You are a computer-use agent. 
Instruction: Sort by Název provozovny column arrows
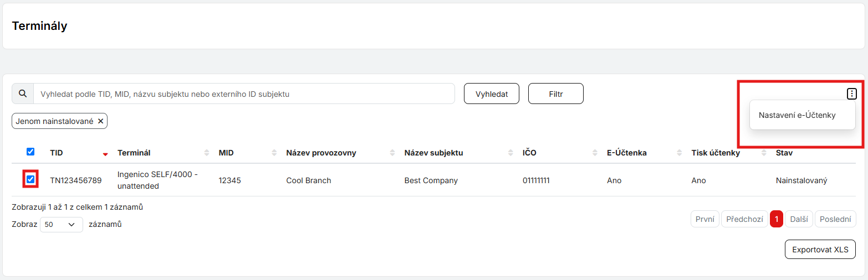pyautogui.click(x=393, y=153)
